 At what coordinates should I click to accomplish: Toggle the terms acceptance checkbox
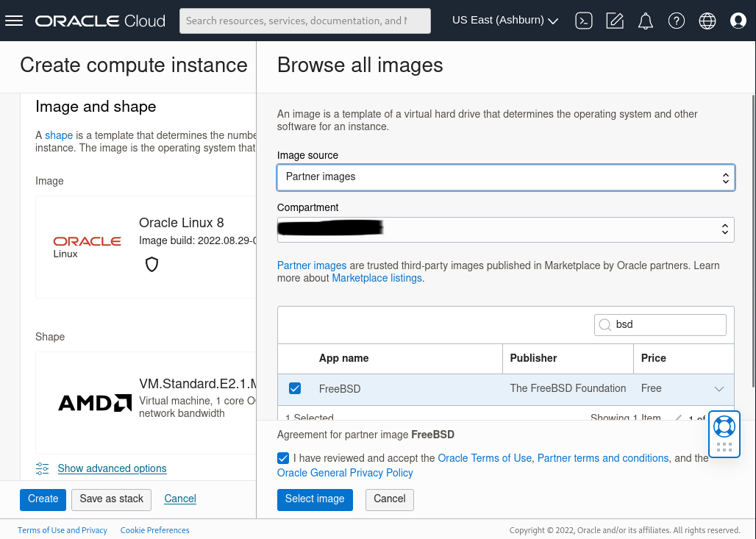tap(284, 458)
